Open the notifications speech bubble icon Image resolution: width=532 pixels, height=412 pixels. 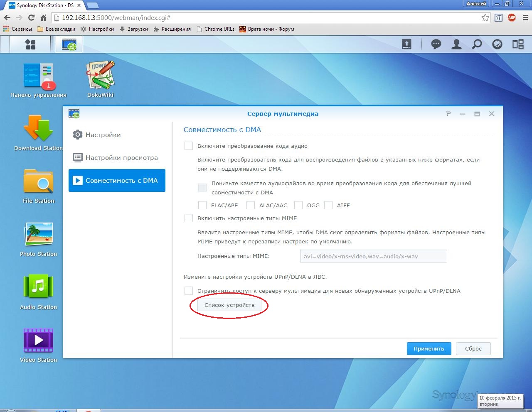(436, 44)
